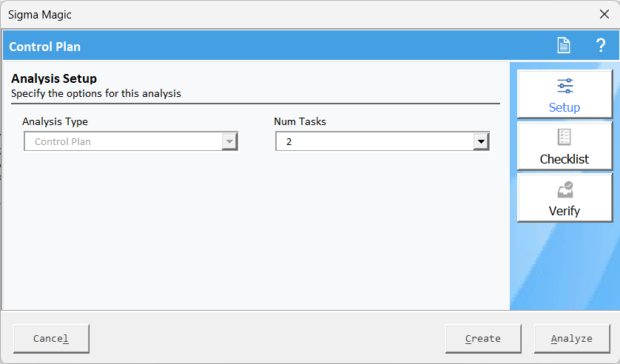
Task: Expand the Num Tasks dropdown arrow
Action: tap(481, 141)
